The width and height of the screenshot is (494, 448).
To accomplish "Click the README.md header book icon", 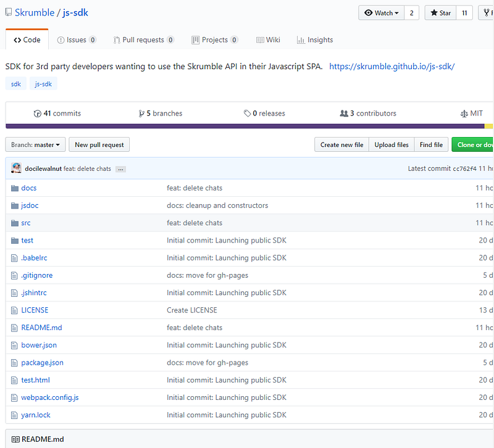I will click(15, 439).
